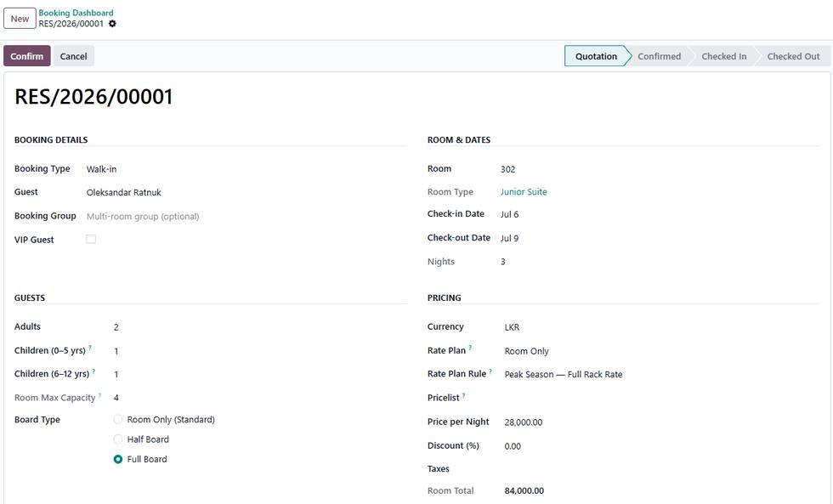Open the Junior Suite room type link

tap(524, 192)
